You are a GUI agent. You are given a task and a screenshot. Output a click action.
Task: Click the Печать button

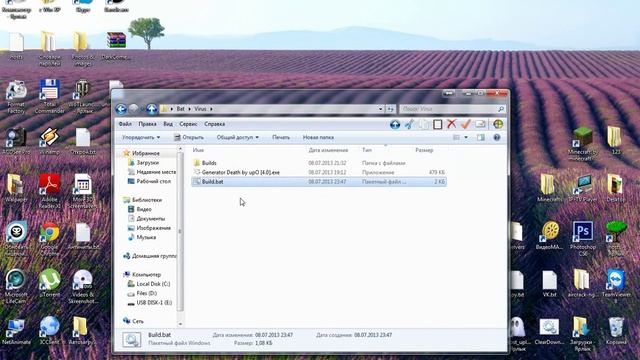(281, 138)
